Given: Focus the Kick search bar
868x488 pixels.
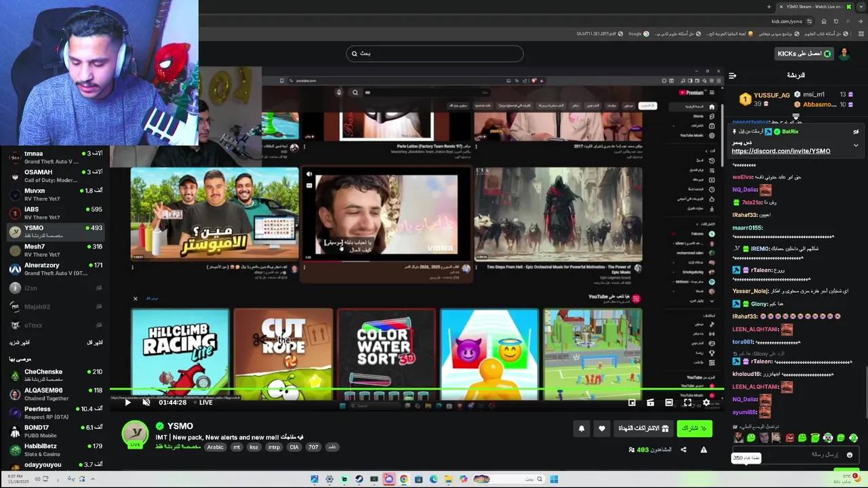Looking at the screenshot, I should (x=435, y=54).
